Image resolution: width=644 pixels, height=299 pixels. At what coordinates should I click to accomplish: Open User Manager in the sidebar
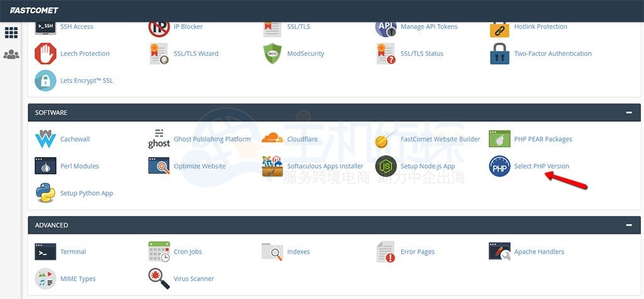coord(11,55)
